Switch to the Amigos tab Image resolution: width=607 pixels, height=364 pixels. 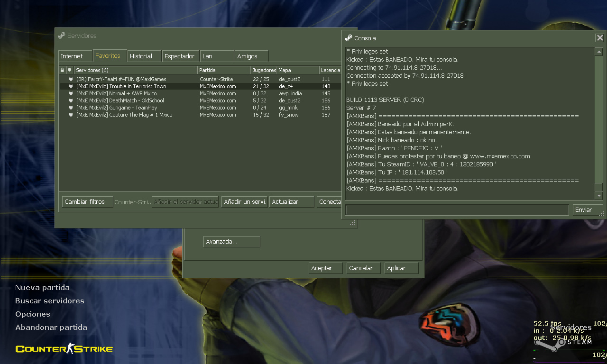252,56
